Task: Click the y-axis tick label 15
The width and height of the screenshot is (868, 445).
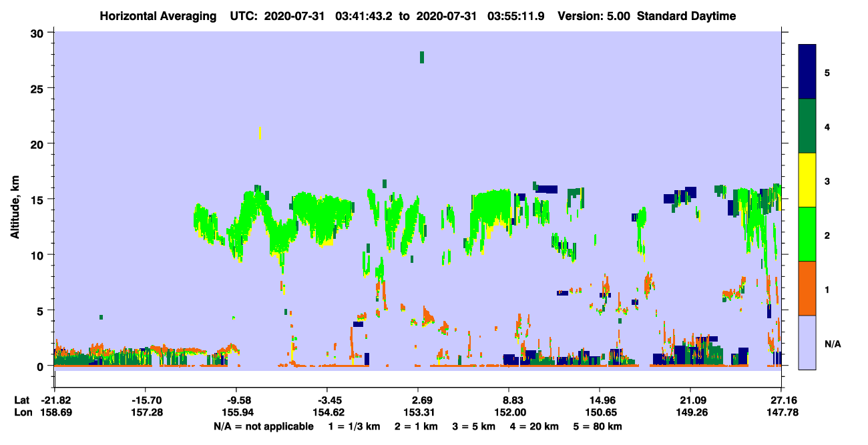Action: [x=39, y=199]
